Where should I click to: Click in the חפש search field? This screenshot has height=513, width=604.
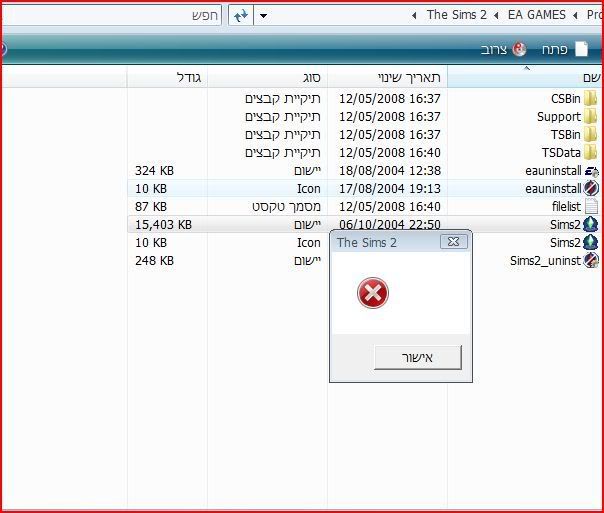point(110,16)
